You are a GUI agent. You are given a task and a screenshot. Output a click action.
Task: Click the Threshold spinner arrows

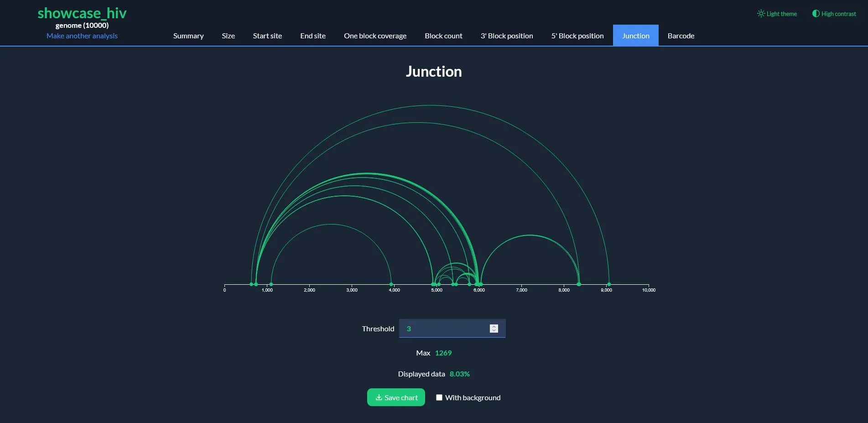point(494,329)
